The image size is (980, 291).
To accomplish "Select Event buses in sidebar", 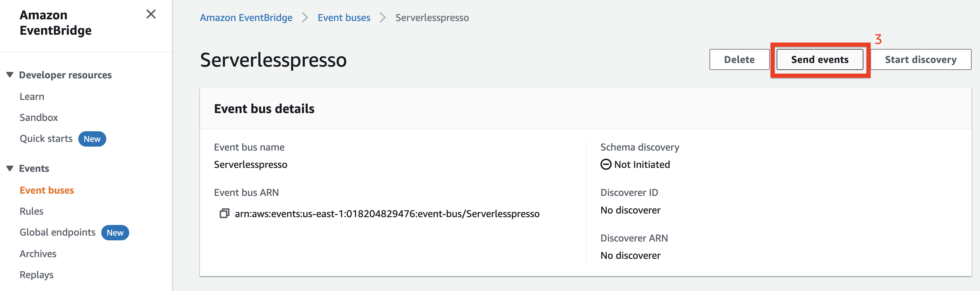I will click(x=47, y=190).
